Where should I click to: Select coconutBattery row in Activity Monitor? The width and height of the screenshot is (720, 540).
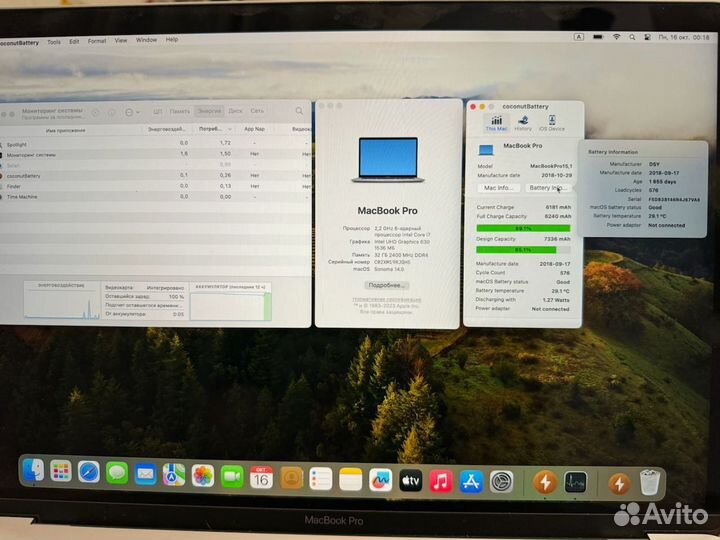pyautogui.click(x=156, y=175)
